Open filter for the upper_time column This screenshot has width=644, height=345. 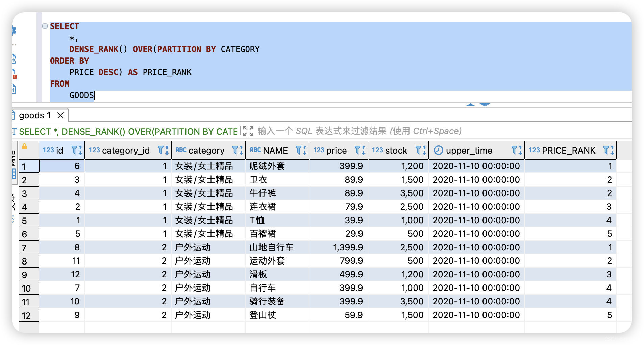514,150
